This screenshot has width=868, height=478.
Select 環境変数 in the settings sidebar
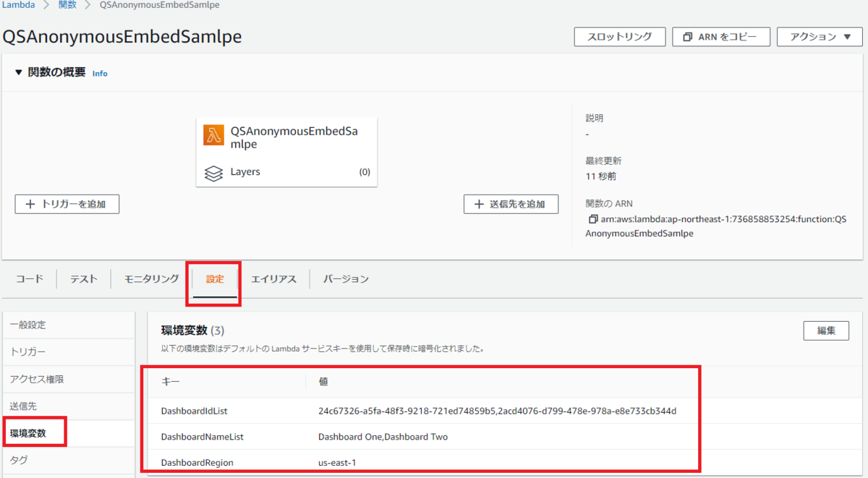click(x=68, y=433)
